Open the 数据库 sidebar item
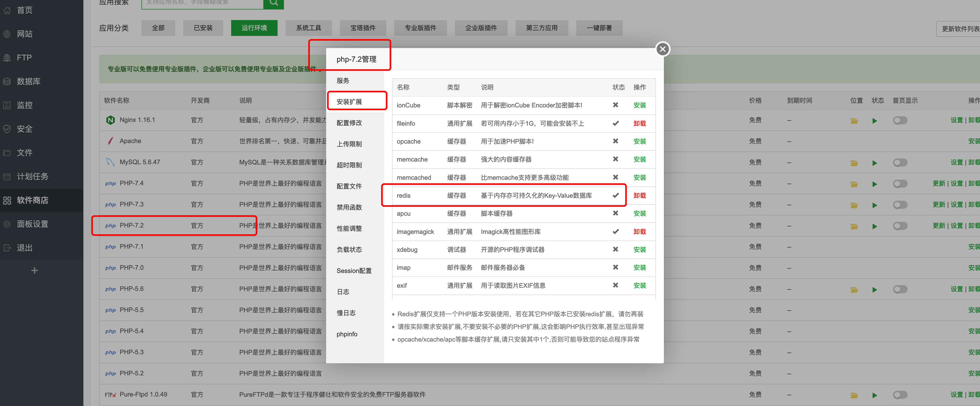Viewport: 980px width, 406px height. tap(41, 81)
